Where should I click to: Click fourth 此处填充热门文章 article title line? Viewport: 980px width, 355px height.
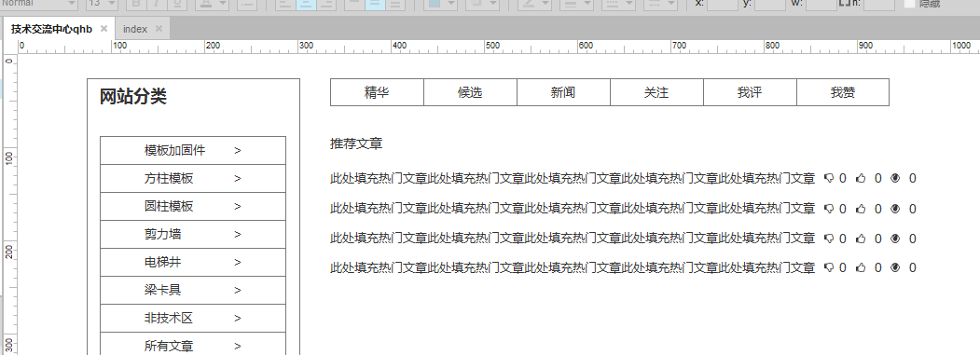573,267
